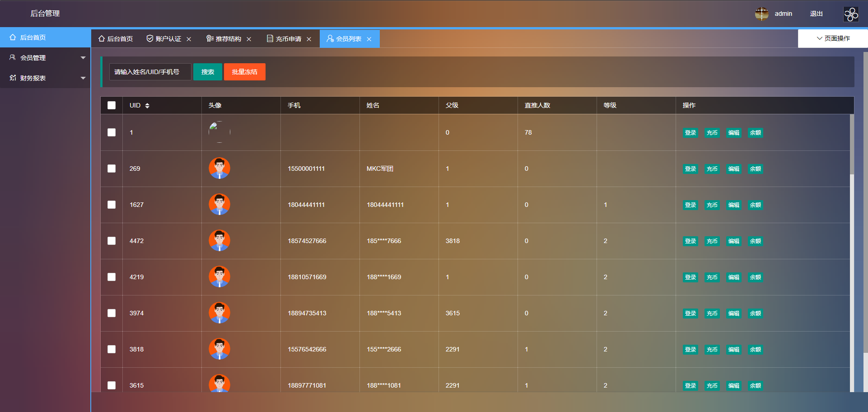
Task: Click 登录 for UID 4219
Action: (691, 277)
